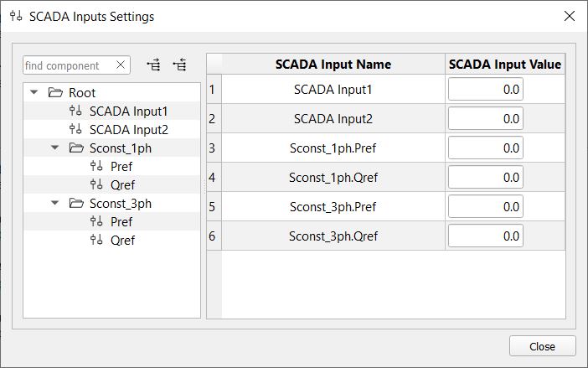Click the Close button
Image resolution: width=588 pixels, height=368 pixels.
pyautogui.click(x=542, y=346)
